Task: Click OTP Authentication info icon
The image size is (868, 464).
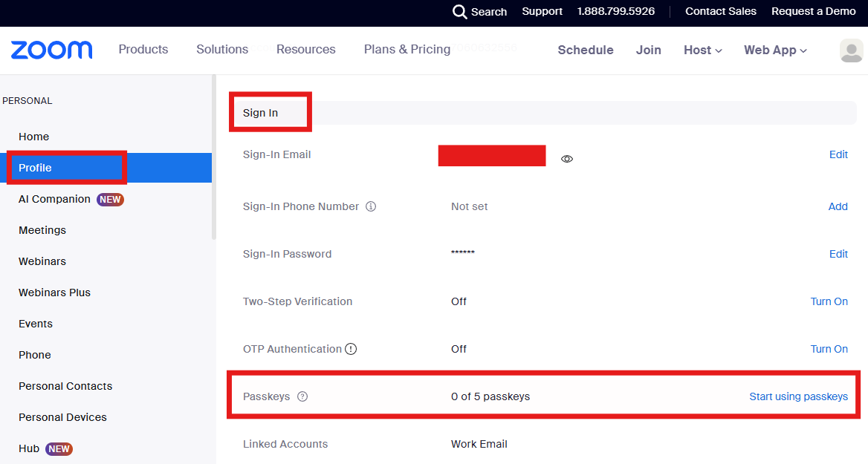Action: point(351,349)
